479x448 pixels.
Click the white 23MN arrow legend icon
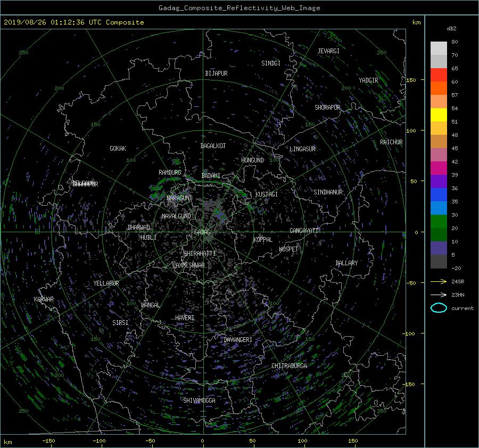[x=439, y=295]
